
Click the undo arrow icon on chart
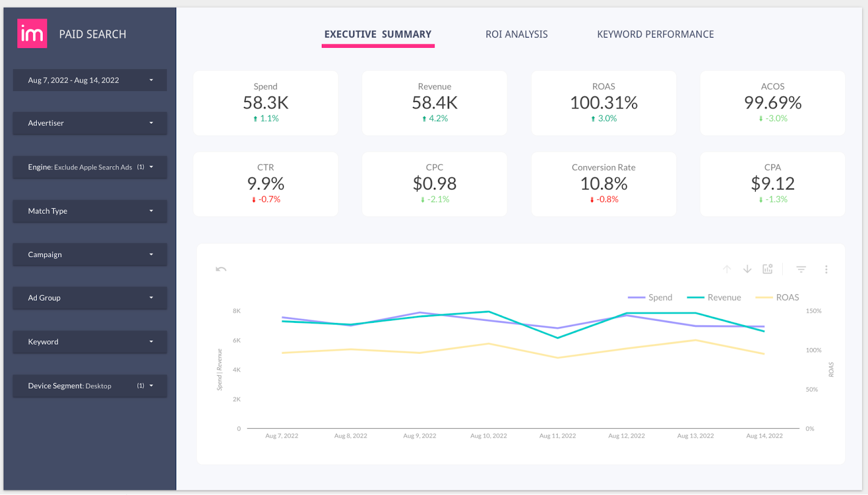click(x=221, y=269)
